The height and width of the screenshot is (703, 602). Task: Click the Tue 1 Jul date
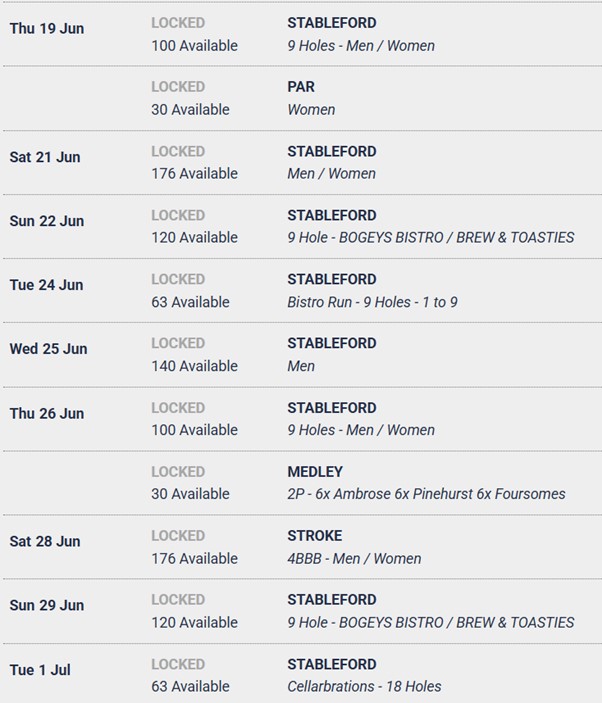click(40, 670)
